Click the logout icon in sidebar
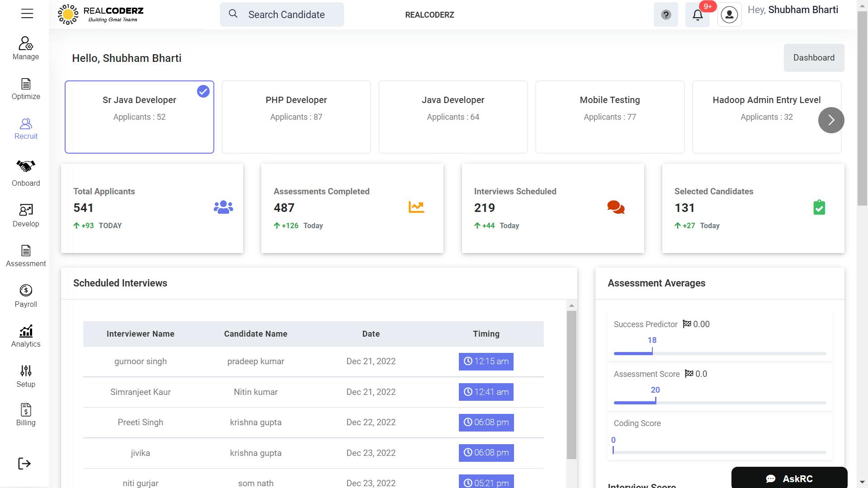The width and height of the screenshot is (868, 488). pyautogui.click(x=24, y=464)
